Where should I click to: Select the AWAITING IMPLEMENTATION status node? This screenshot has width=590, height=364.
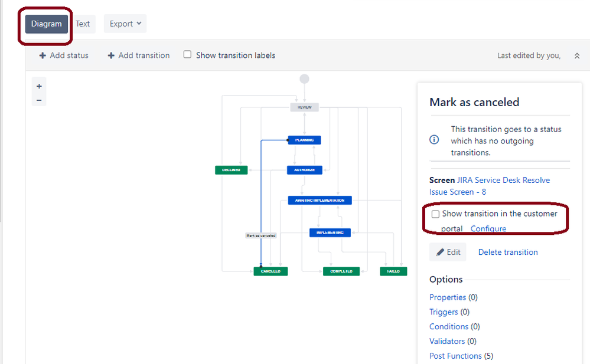click(320, 201)
